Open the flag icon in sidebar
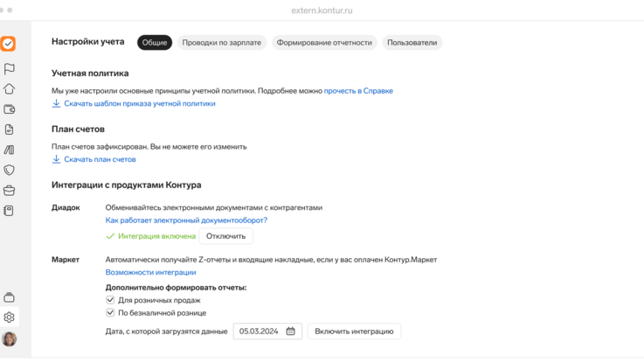644x363 pixels. point(10,69)
